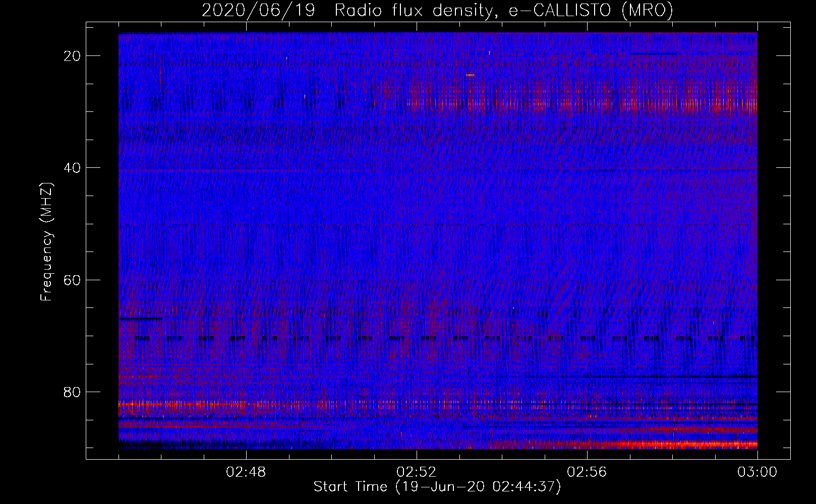816x504 pixels.
Task: Click the 60 MHz frequency tick label
Action: (x=73, y=280)
